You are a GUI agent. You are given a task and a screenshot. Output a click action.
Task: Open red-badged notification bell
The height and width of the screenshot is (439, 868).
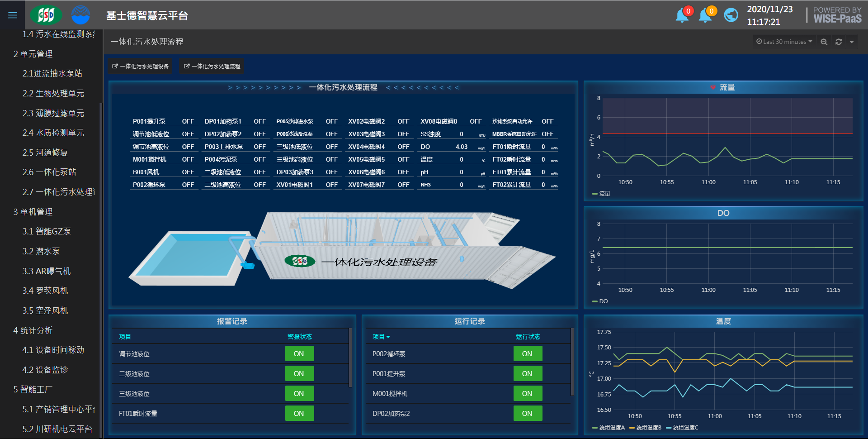pyautogui.click(x=682, y=15)
